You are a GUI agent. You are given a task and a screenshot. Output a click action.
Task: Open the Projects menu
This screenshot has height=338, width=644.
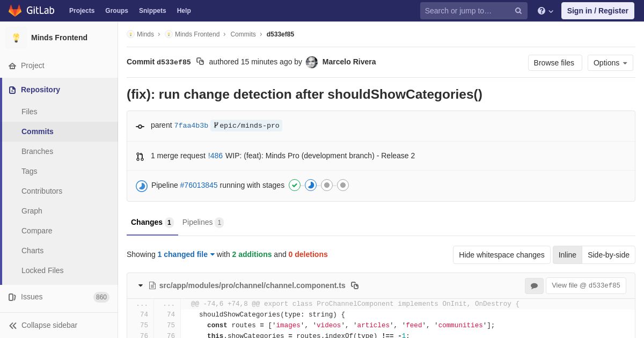tap(82, 11)
